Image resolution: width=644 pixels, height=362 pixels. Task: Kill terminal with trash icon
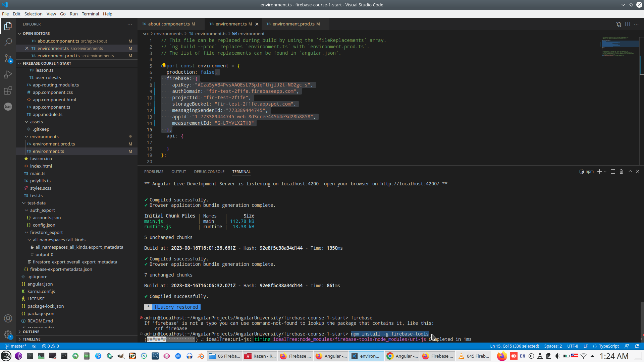pyautogui.click(x=621, y=172)
